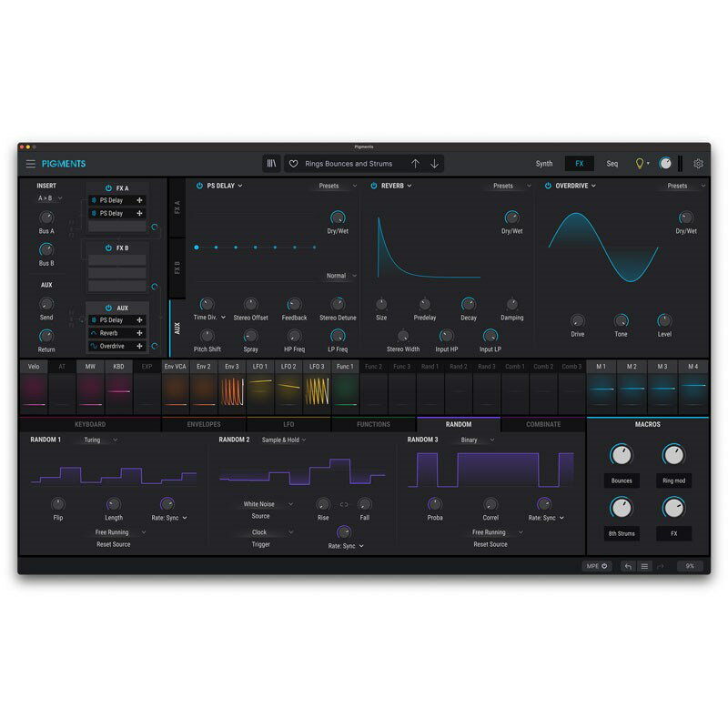Favorite the preset with heart icon
Viewport: 728px width, 728px height.
[293, 164]
